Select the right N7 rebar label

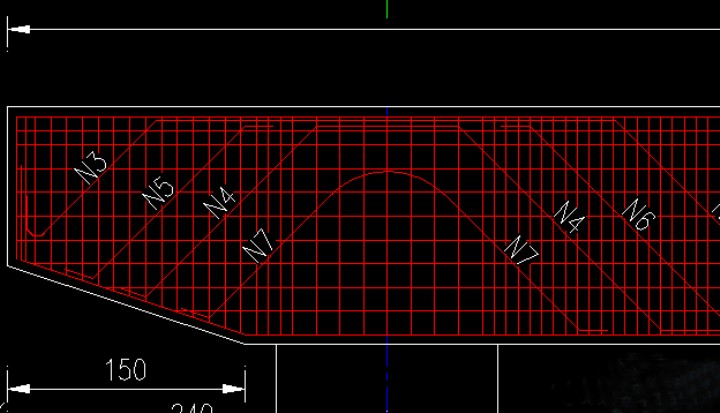[521, 250]
